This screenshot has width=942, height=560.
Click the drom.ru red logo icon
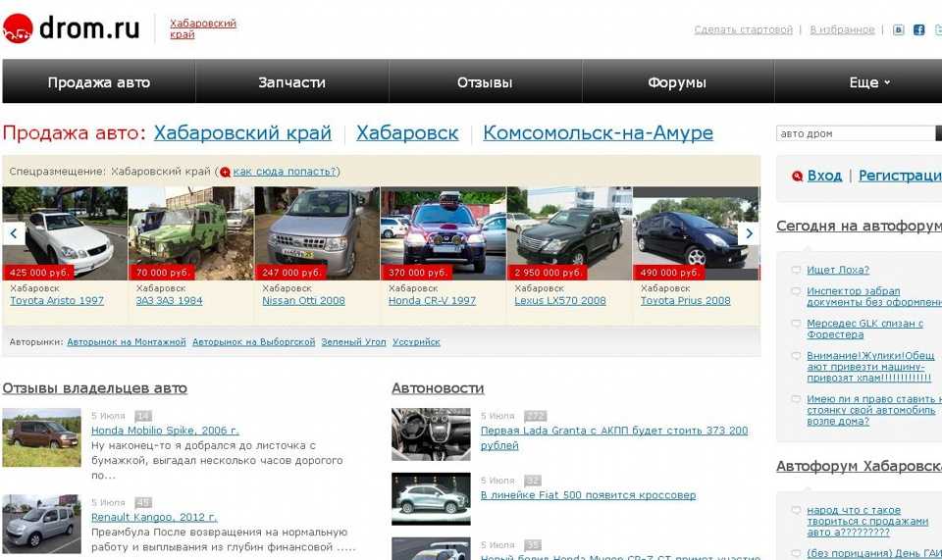pyautogui.click(x=17, y=28)
